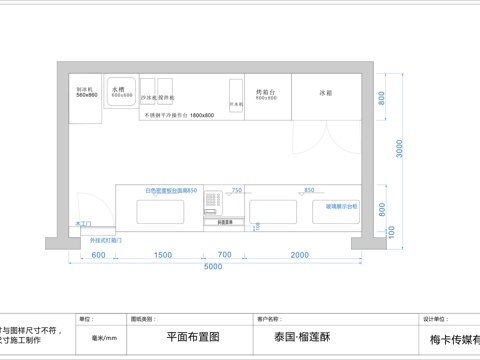Select the 5000 overall width dimension
The width and height of the screenshot is (480, 360).
click(x=213, y=266)
